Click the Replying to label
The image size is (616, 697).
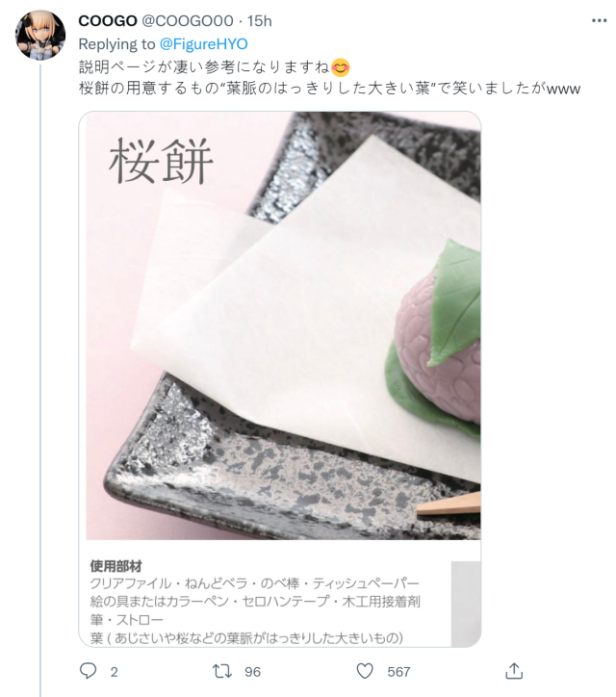point(116,44)
